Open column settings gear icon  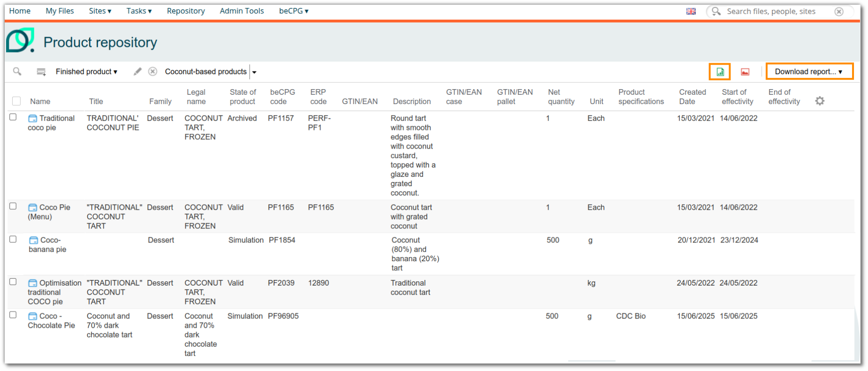[820, 101]
